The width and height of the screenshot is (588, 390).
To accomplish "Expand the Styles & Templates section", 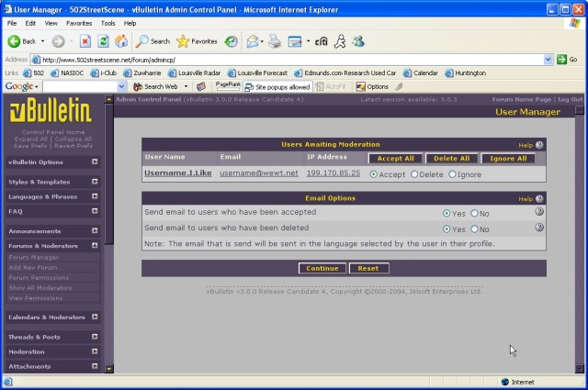I will 95,182.
